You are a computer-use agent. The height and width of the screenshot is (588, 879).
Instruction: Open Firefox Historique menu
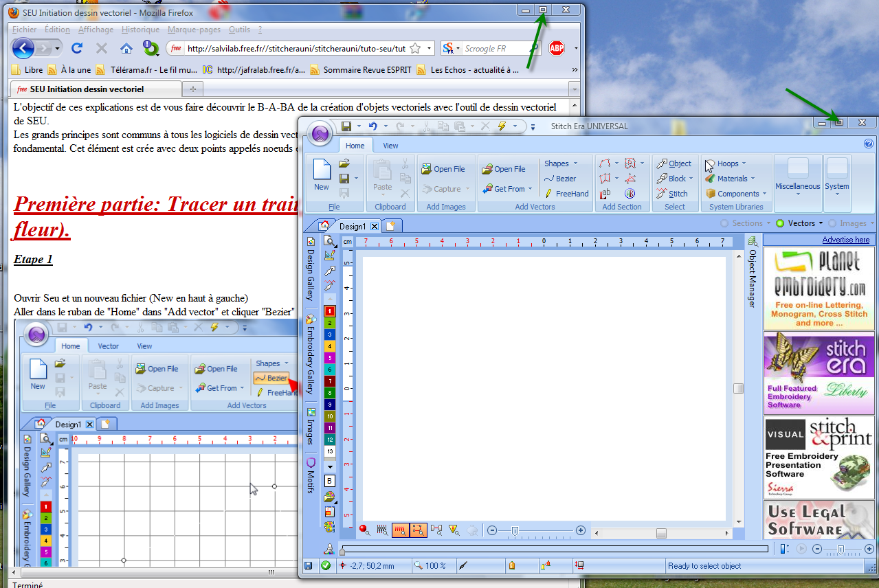point(140,30)
